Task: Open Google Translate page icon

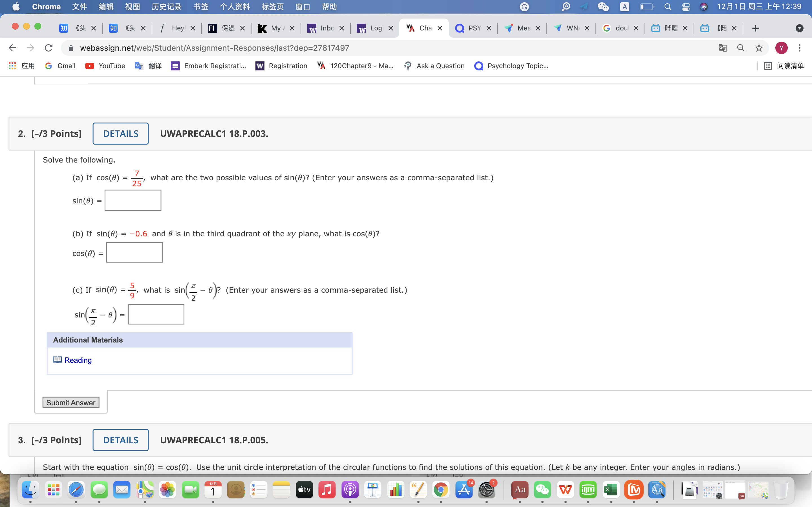Action: (x=722, y=48)
